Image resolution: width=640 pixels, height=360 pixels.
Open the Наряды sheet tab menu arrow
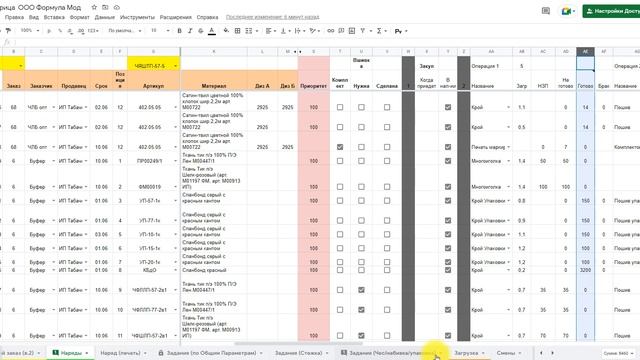[87, 353]
